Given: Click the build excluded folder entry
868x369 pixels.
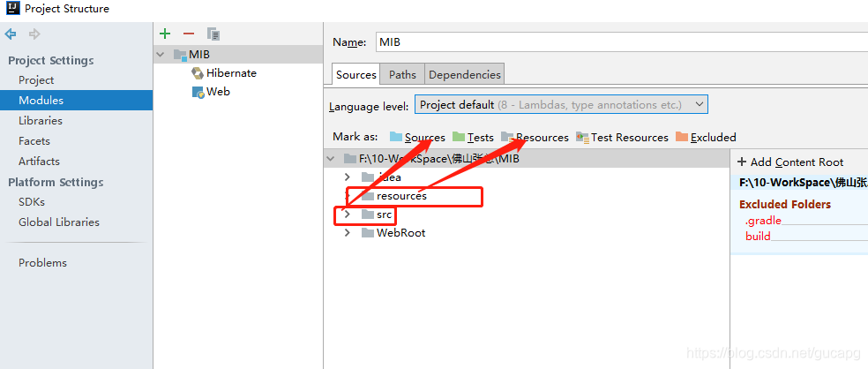Looking at the screenshot, I should (x=758, y=237).
